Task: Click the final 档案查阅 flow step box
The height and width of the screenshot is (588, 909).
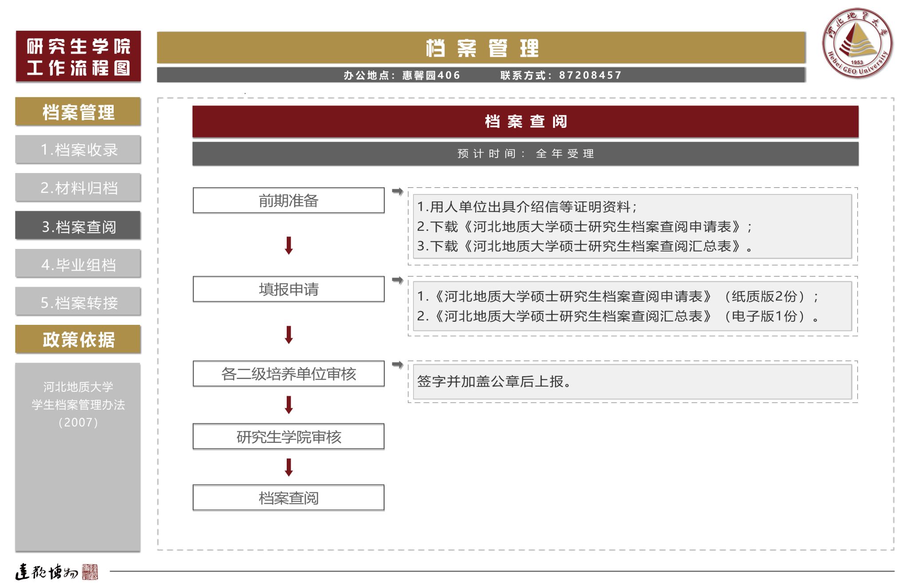Action: point(289,498)
